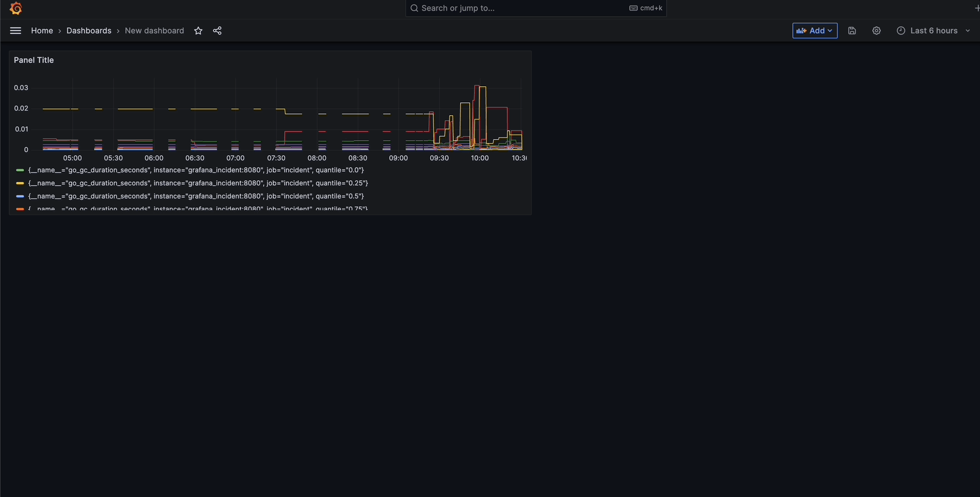Open the Panel Title panel menu

pos(34,60)
